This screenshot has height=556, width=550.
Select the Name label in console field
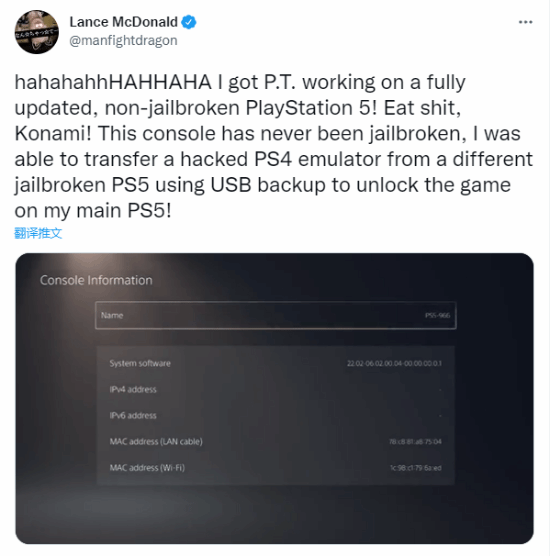(112, 315)
